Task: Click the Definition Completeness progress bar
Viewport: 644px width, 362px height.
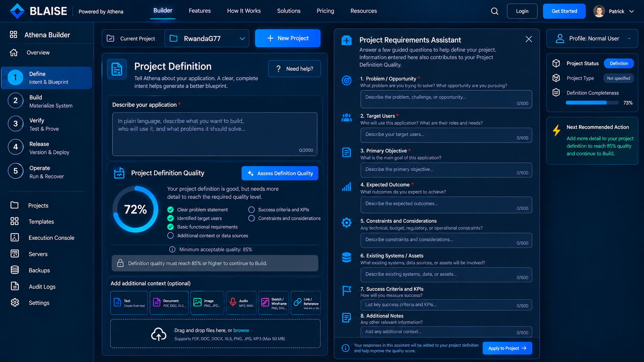Action: [592, 103]
